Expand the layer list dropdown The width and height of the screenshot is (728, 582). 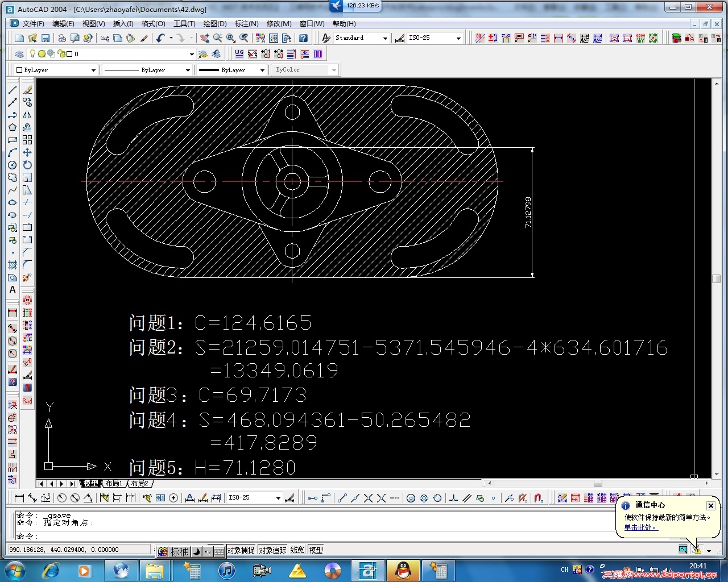(192, 54)
